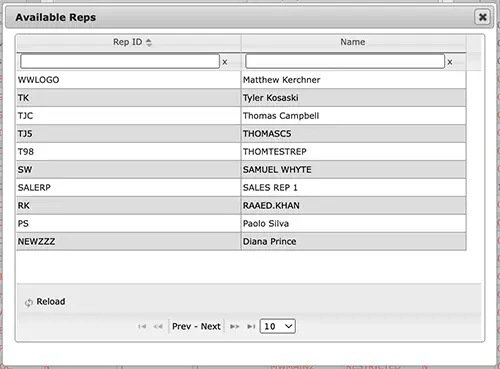Screen dimensions: 500x369
Task: Select the SALERP rep ID cell
Action: 128,188
